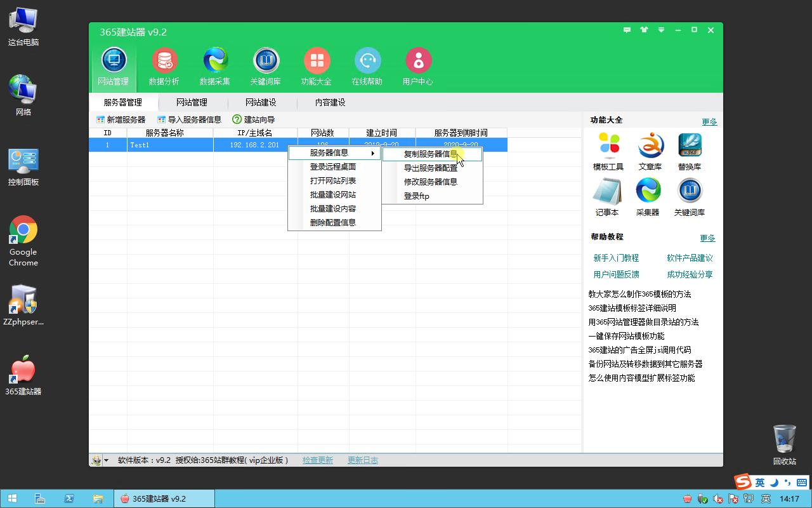Open article 365建站模板标签详细说明
Viewport: 812px width, 508px height.
tap(632, 308)
